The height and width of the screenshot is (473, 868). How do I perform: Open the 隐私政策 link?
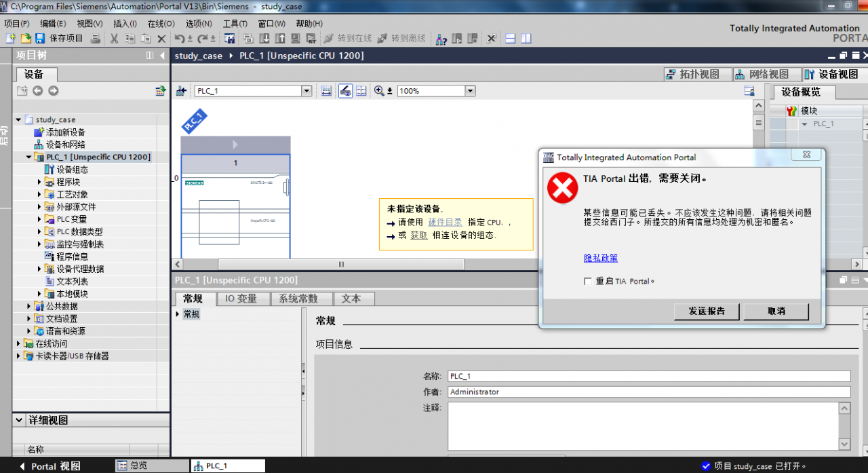point(601,258)
